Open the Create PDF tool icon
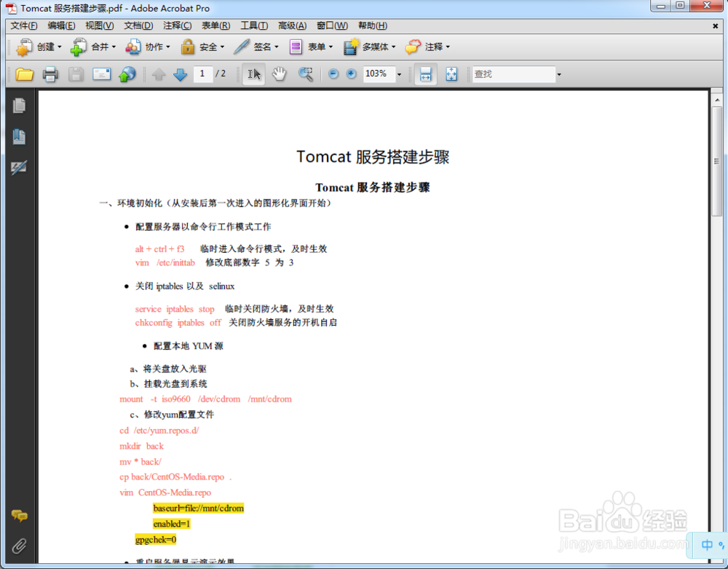 tap(23, 47)
